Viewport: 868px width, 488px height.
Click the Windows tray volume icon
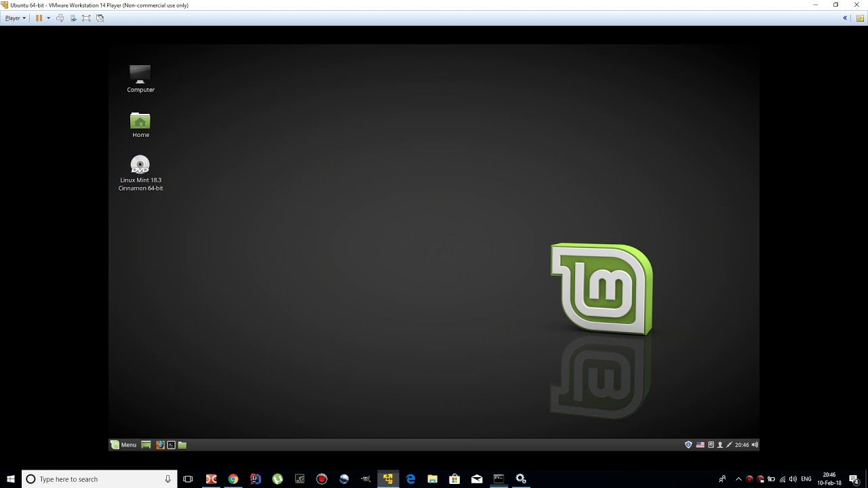[x=793, y=479]
